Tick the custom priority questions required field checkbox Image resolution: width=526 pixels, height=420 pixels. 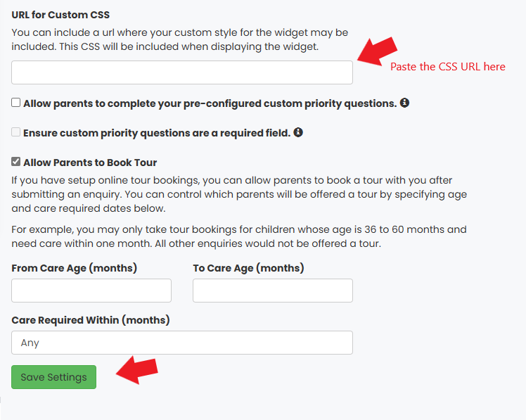point(15,132)
